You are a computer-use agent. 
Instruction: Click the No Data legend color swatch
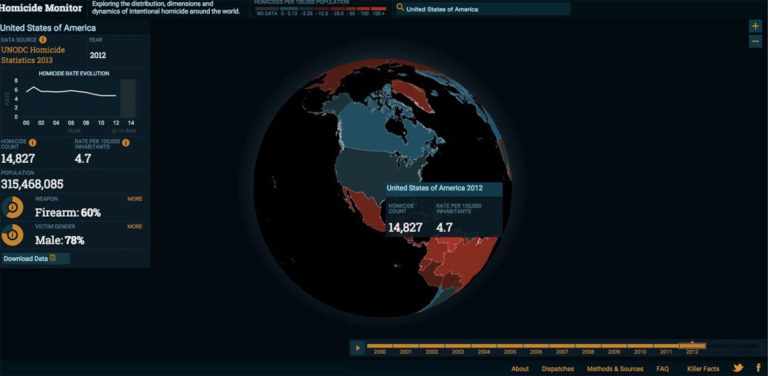[267, 9]
